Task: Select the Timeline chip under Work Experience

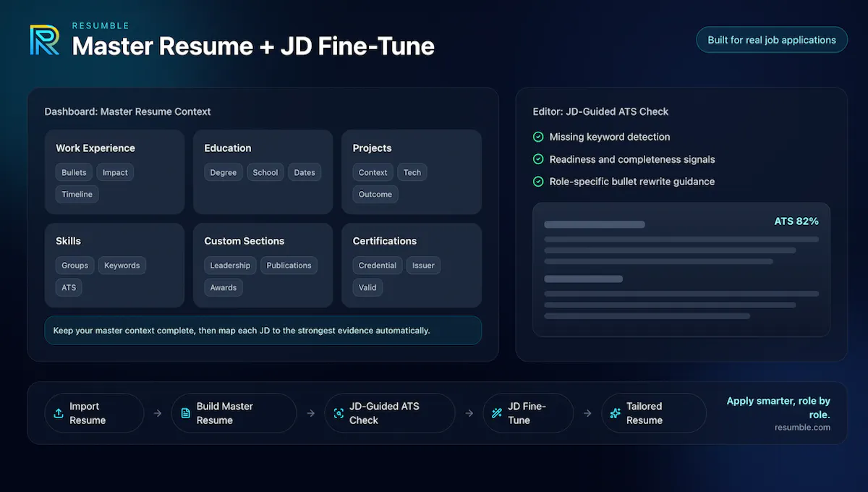Action: [77, 194]
